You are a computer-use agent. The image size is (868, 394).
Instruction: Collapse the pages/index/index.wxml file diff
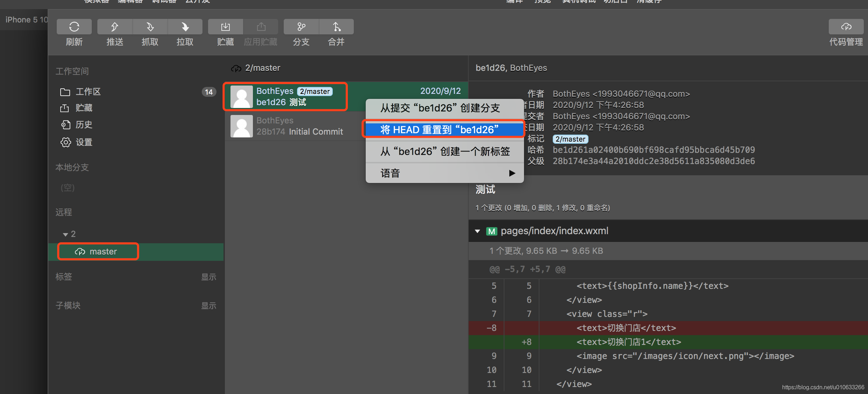tap(477, 231)
